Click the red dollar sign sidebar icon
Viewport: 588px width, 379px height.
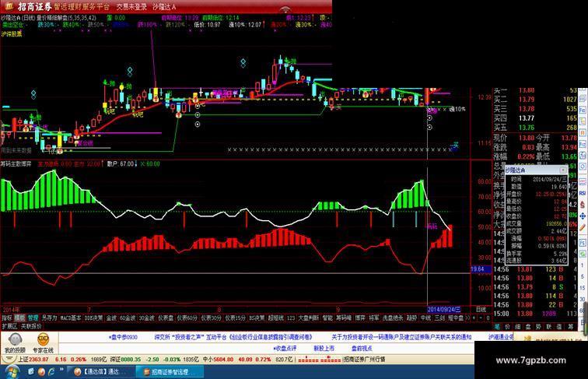(583, 205)
